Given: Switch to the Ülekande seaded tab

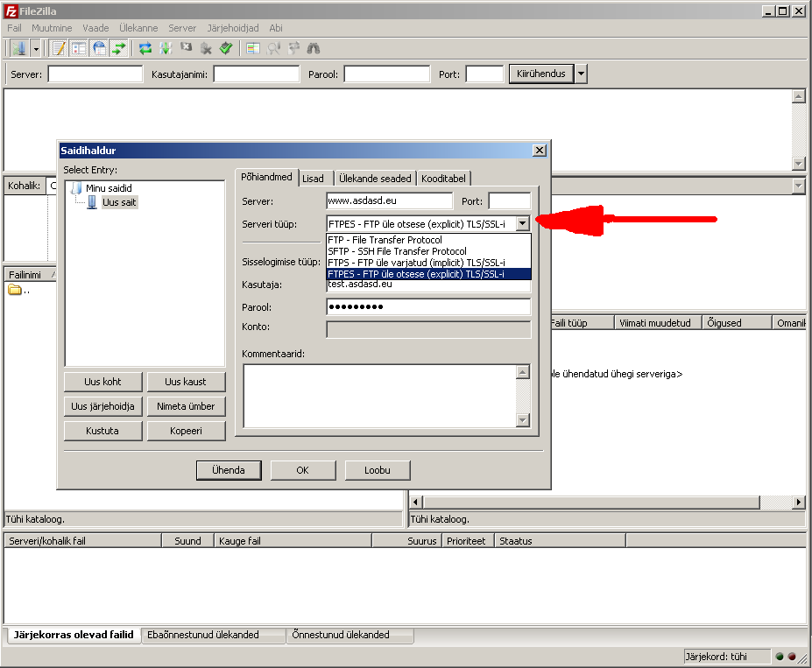Looking at the screenshot, I should pyautogui.click(x=375, y=179).
